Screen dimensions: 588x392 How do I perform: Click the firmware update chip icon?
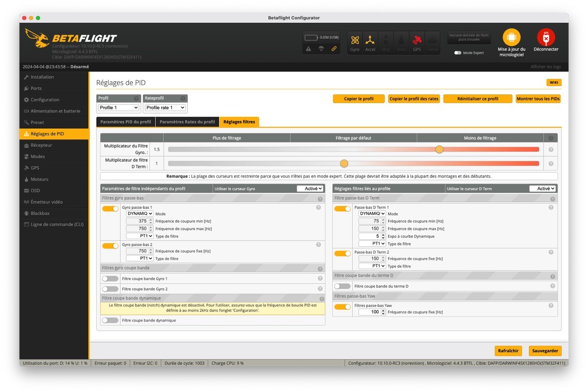[x=512, y=38]
